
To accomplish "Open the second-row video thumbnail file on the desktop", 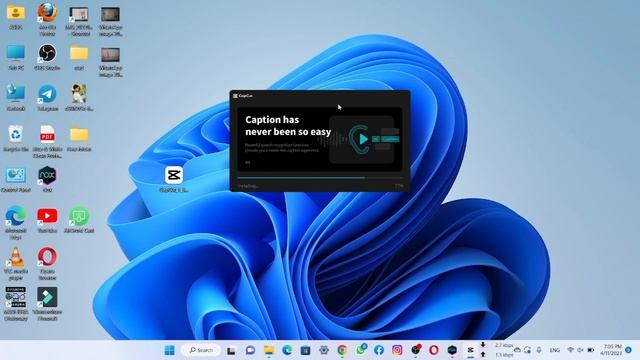I will [110, 55].
